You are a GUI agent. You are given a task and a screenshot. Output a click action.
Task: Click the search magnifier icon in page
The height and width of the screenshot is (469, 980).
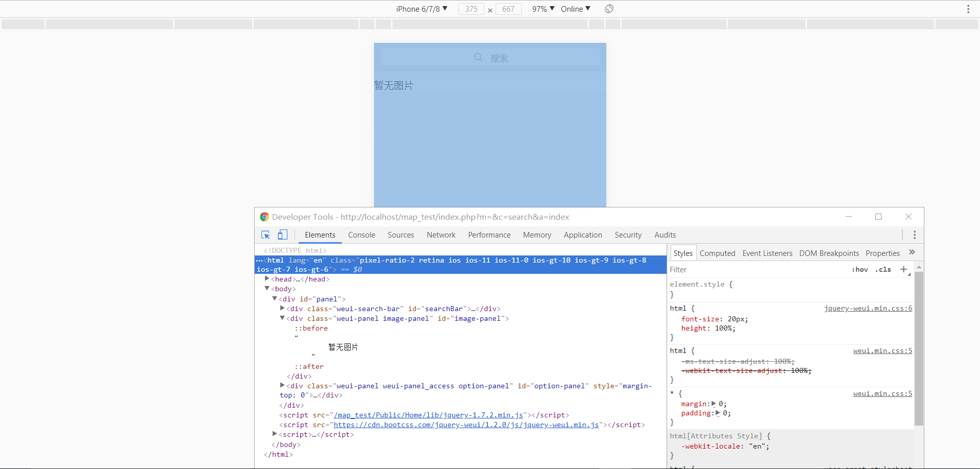pyautogui.click(x=478, y=58)
